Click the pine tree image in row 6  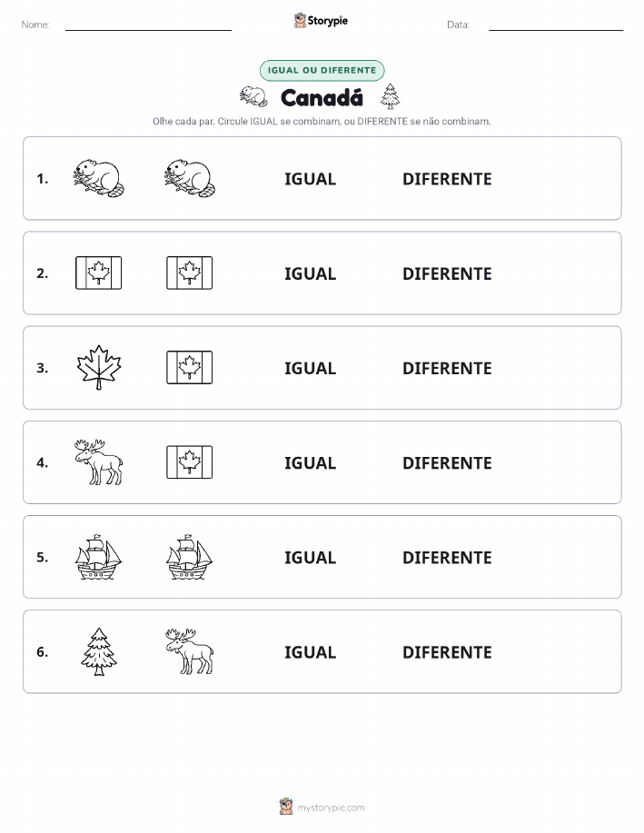click(x=99, y=651)
